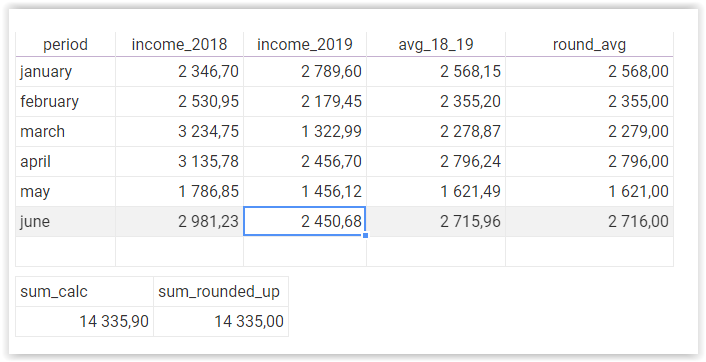Select cell with value 2 530,95
706x362 pixels.
click(179, 101)
